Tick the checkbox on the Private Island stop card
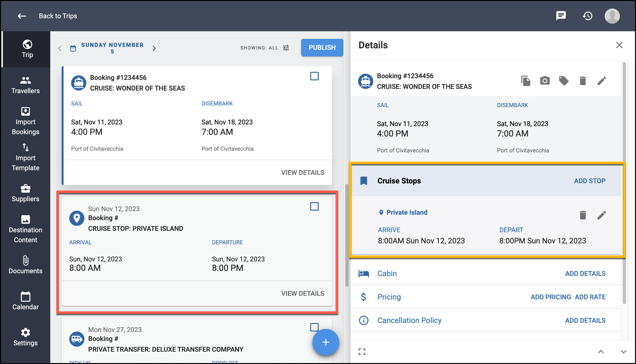The image size is (636, 364). (314, 206)
